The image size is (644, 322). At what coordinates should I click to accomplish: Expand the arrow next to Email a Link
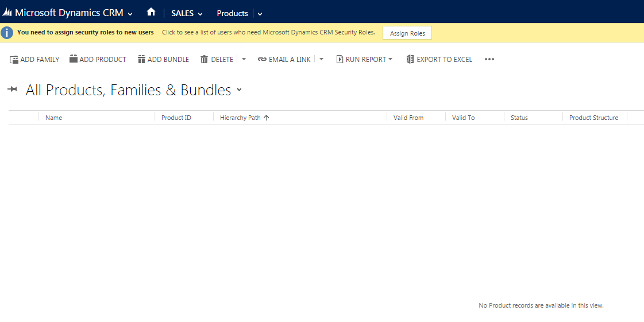(x=321, y=59)
